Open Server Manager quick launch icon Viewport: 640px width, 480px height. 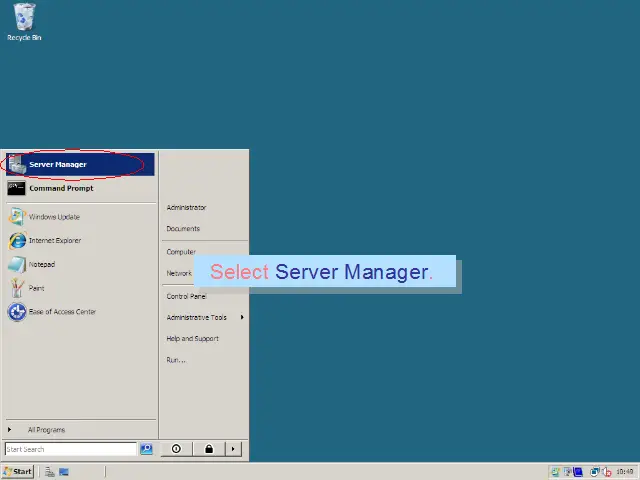49,472
